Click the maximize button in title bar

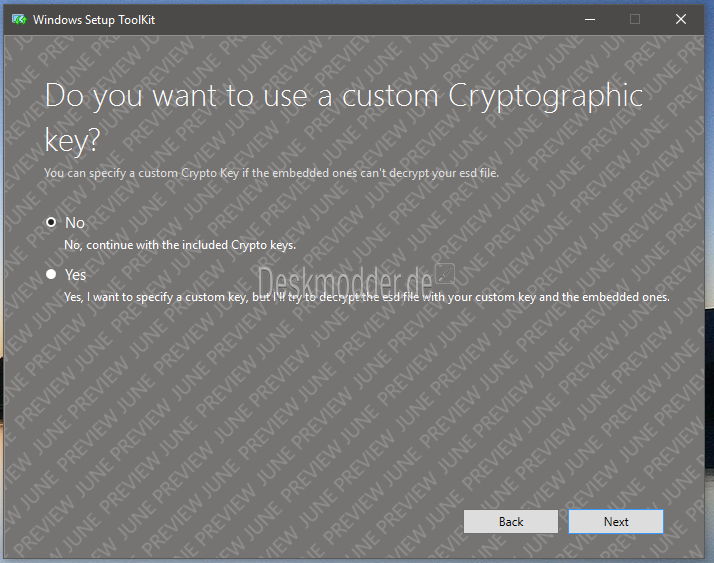(x=635, y=19)
